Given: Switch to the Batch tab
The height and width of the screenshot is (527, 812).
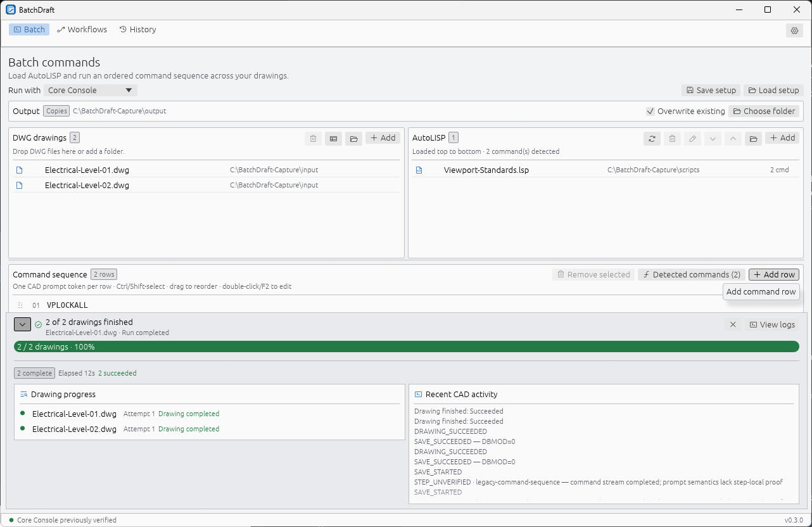Looking at the screenshot, I should point(29,30).
